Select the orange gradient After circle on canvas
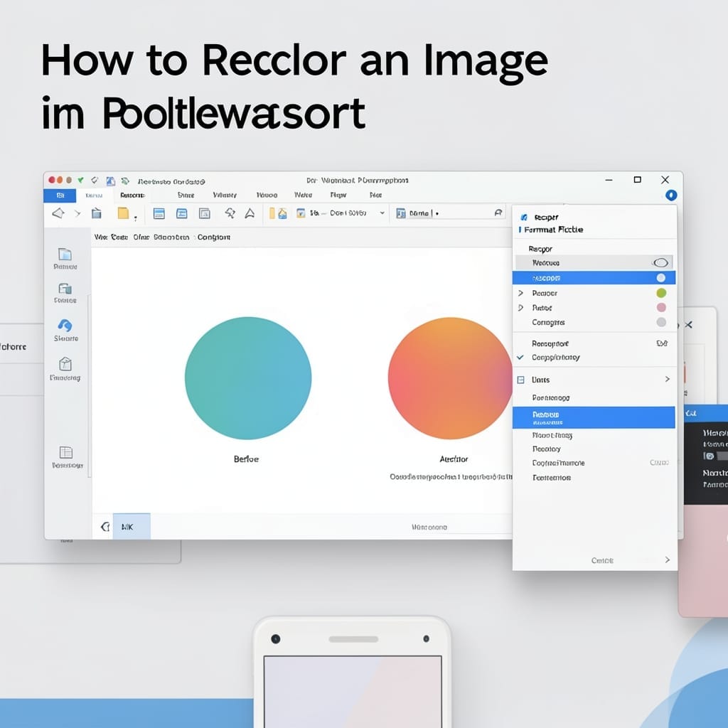 (x=450, y=378)
